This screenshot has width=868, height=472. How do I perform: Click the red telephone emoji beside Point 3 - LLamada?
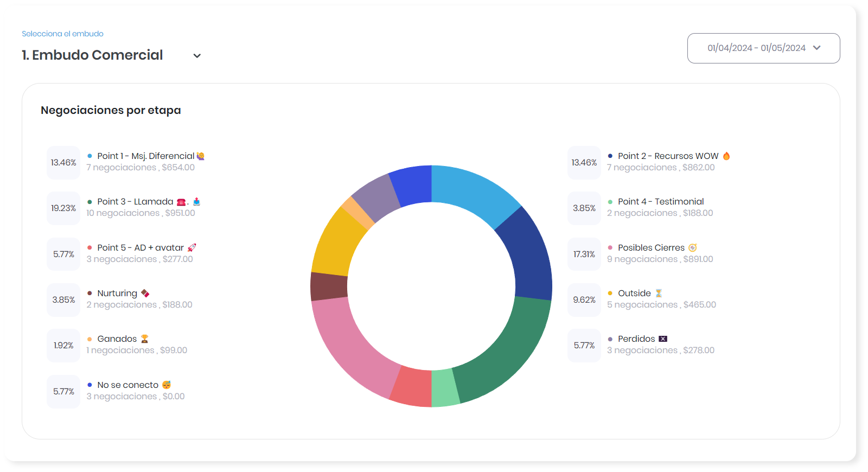(181, 202)
